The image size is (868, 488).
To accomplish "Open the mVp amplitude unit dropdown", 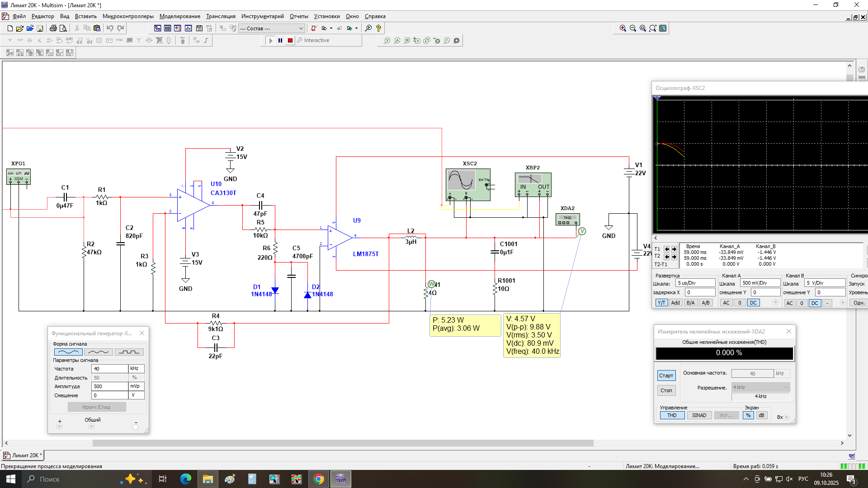I will [x=136, y=386].
